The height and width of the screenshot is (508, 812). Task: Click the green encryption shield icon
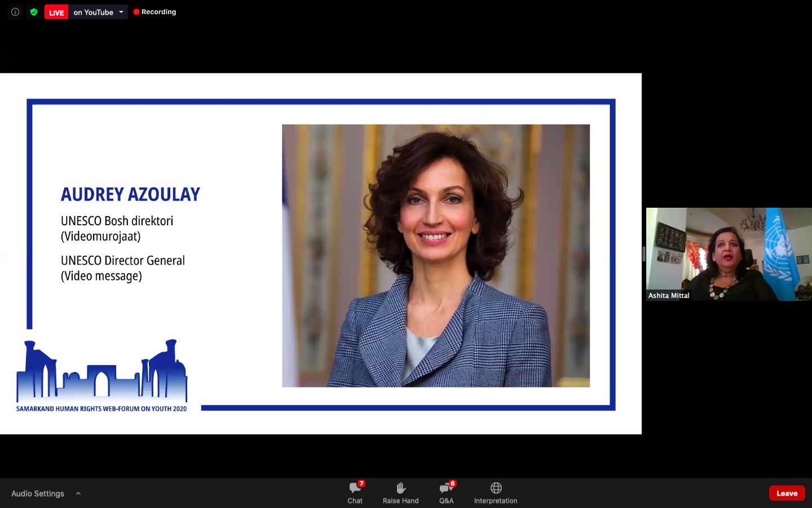(34, 12)
